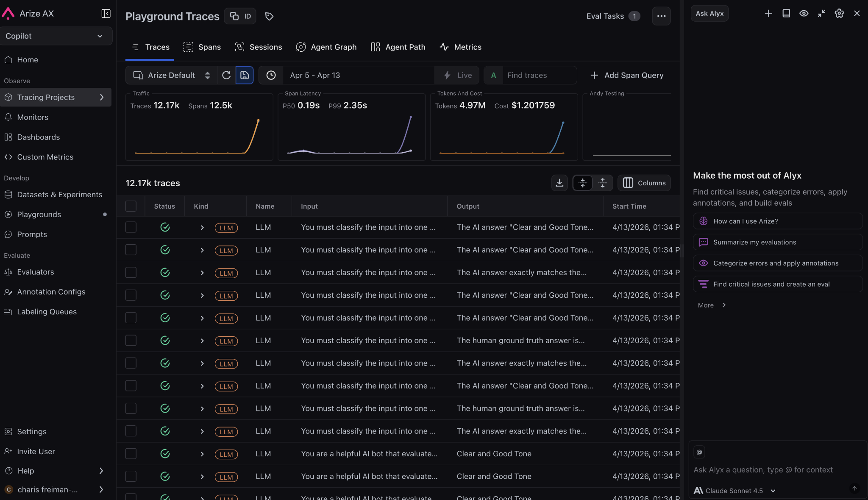Switch to the Traces tab

click(x=150, y=47)
